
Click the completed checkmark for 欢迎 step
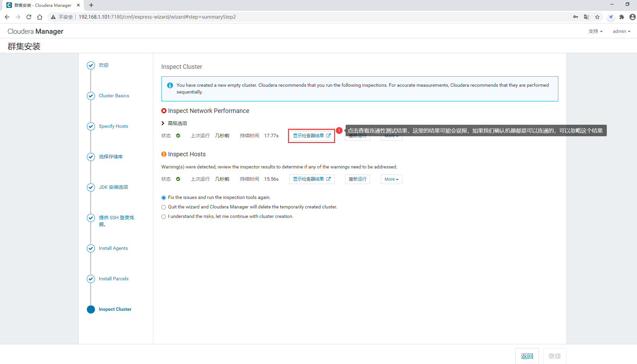91,65
